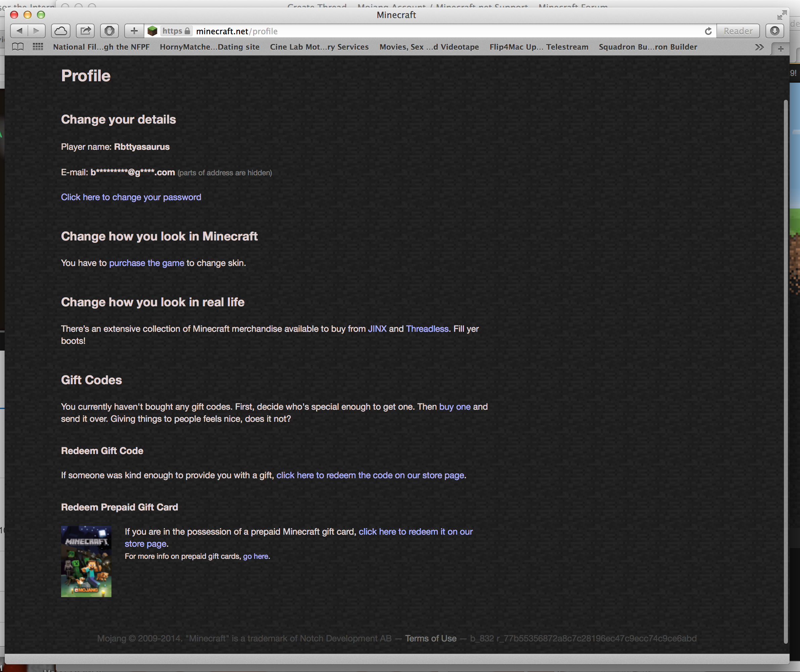Screen dimensions: 800x672
Task: Click the Minecraft prepaid gift card image
Action: click(x=86, y=562)
